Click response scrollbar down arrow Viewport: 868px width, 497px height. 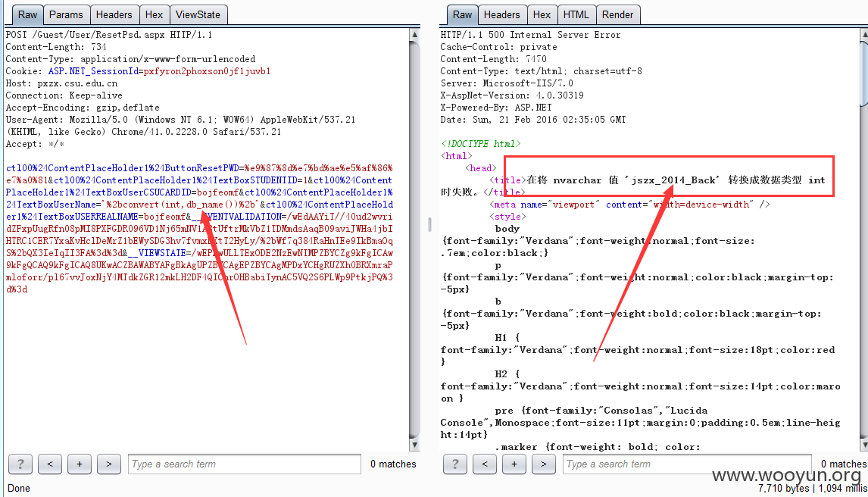click(864, 445)
